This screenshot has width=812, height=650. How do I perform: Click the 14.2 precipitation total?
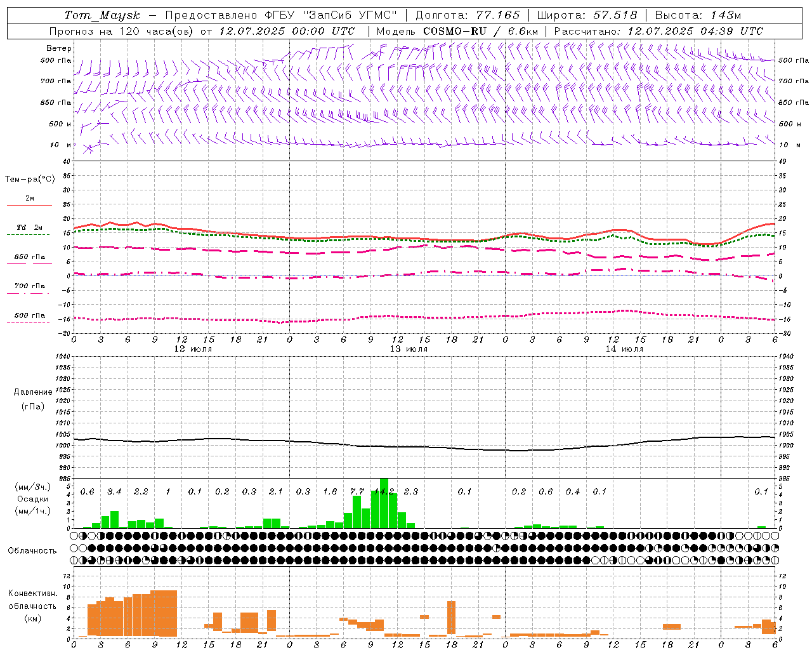(x=384, y=492)
